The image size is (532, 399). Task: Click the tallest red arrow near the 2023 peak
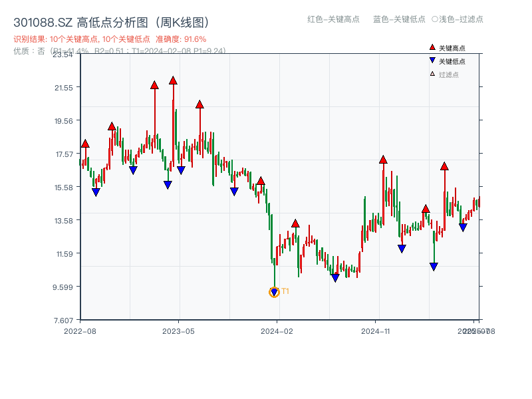[174, 81]
